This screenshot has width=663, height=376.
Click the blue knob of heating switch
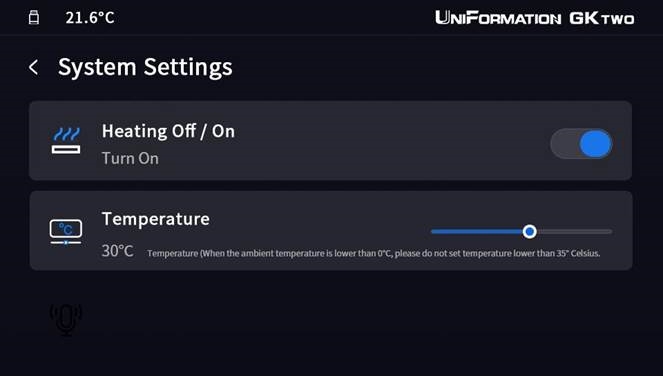[x=595, y=144]
